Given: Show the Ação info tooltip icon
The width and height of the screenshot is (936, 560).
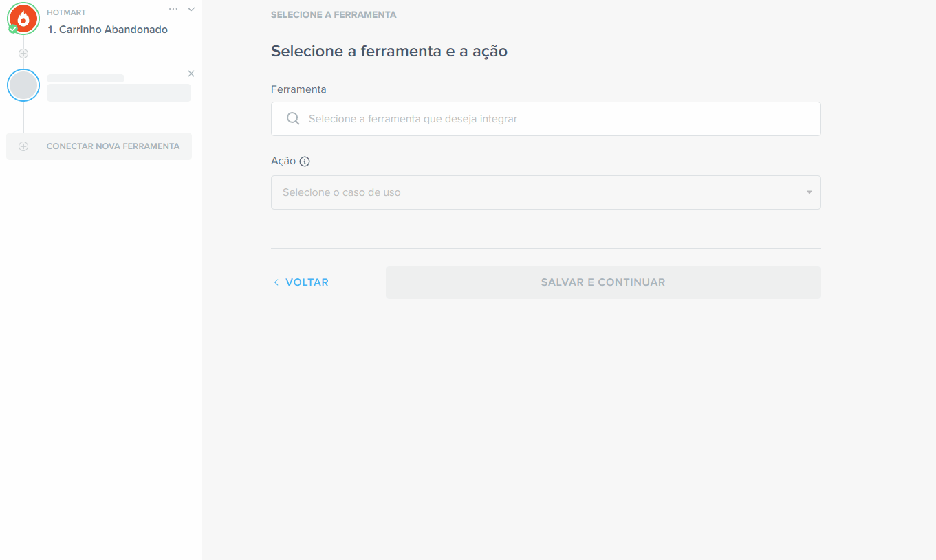Looking at the screenshot, I should pyautogui.click(x=305, y=161).
